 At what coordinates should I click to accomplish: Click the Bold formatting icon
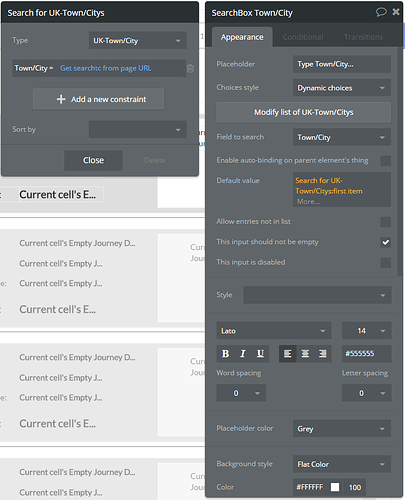tap(225, 354)
